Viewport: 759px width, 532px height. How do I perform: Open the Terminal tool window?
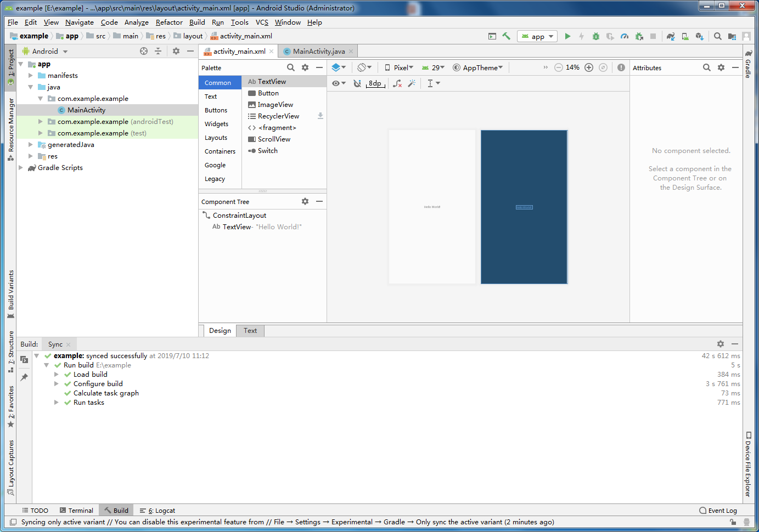tap(76, 511)
